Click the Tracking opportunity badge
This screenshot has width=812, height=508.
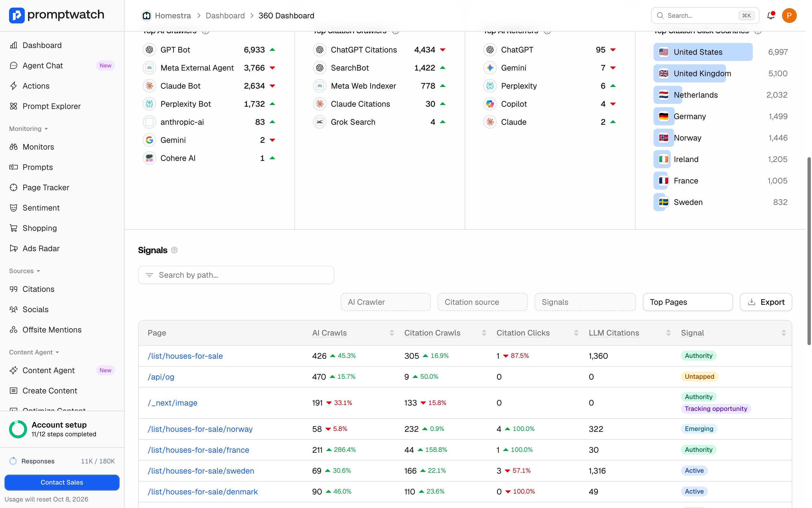pos(716,409)
